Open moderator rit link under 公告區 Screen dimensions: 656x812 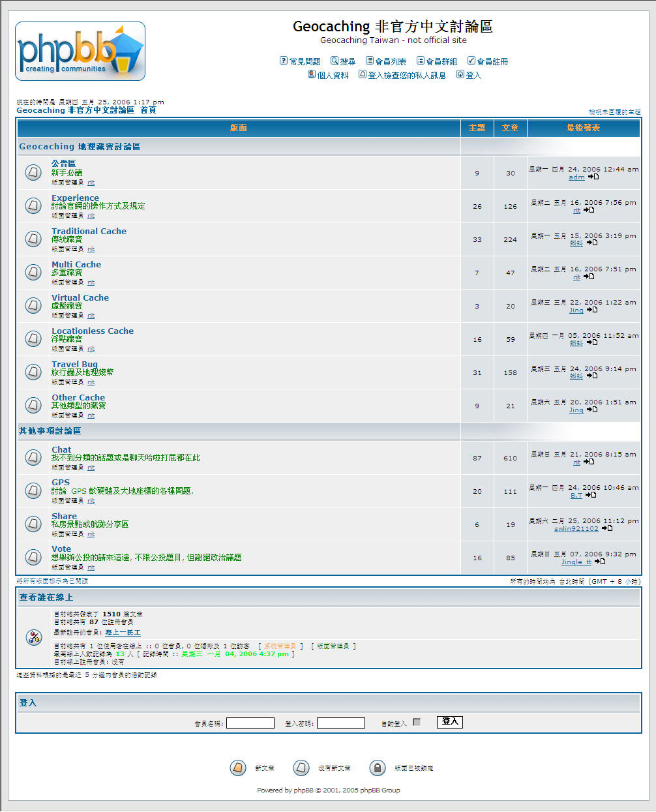click(91, 183)
